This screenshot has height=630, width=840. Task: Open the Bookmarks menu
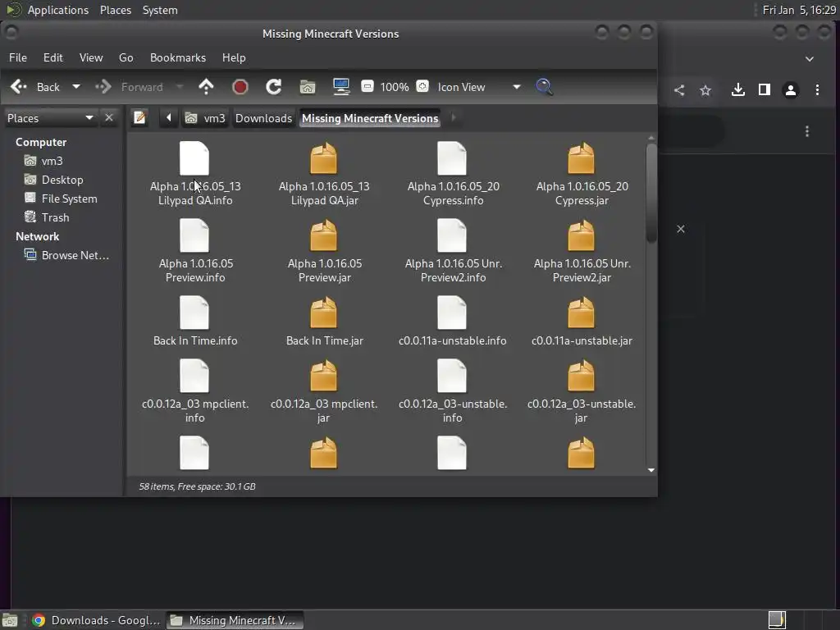[x=178, y=57]
